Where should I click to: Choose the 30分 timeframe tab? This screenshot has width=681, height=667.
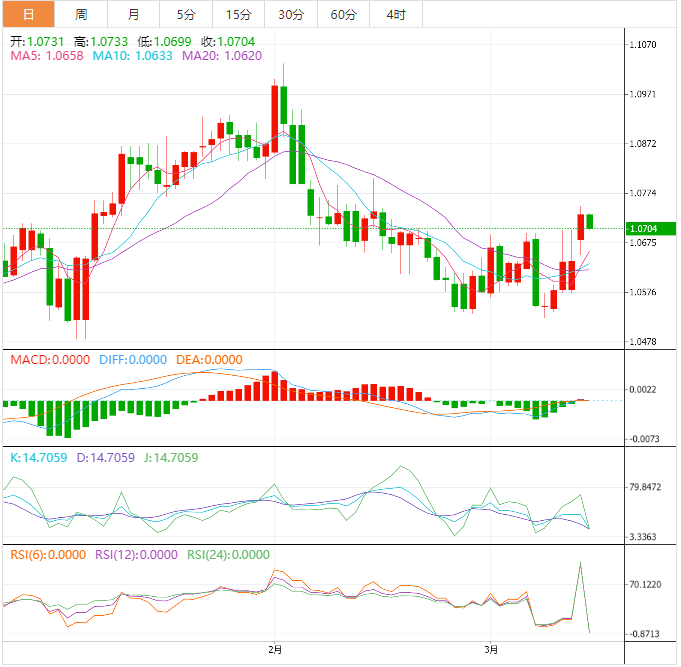pos(291,14)
